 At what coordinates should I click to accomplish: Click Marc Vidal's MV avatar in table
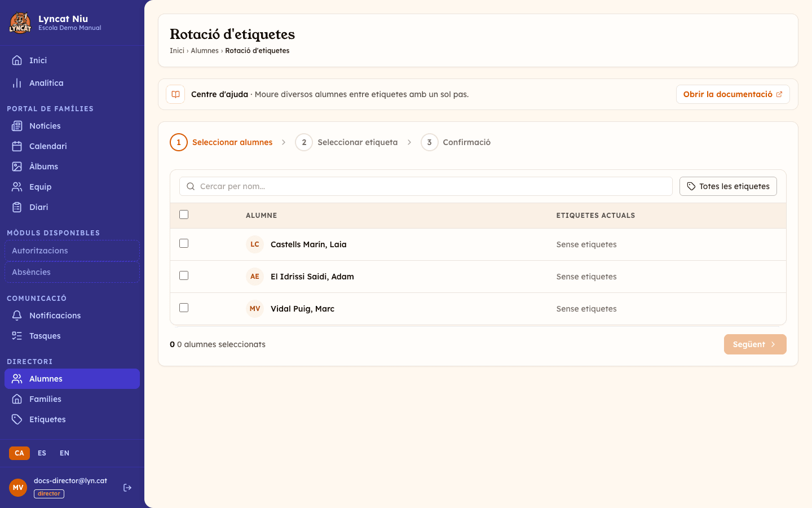click(255, 309)
